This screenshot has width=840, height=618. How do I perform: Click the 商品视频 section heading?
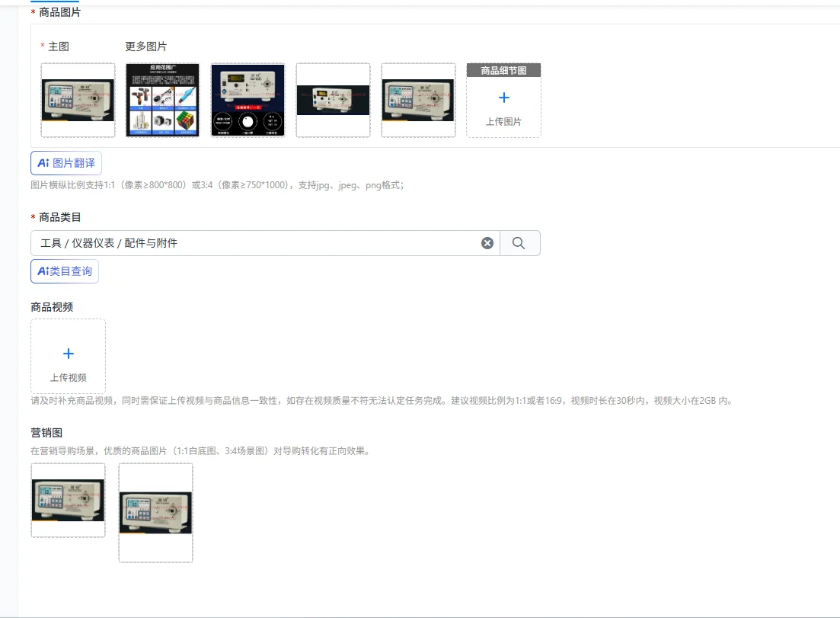(x=52, y=307)
